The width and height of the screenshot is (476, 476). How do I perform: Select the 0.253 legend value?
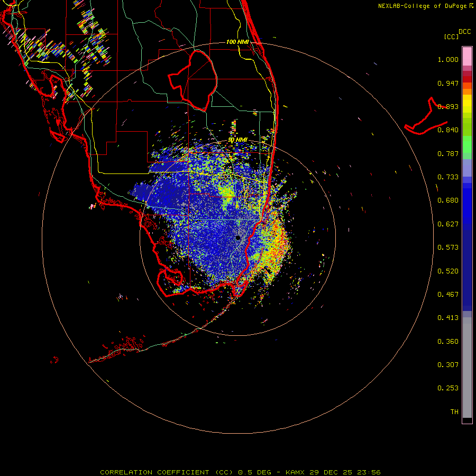(x=448, y=388)
